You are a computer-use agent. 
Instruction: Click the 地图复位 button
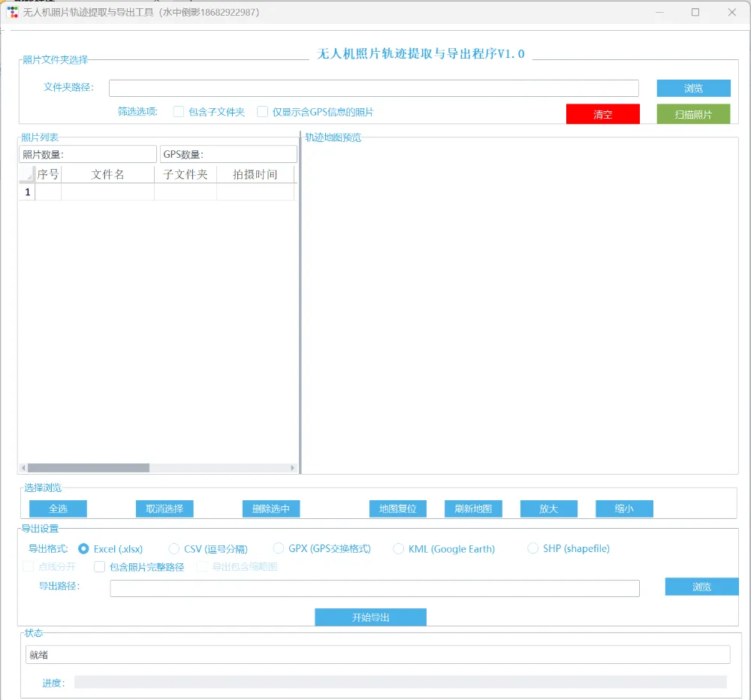(x=397, y=508)
